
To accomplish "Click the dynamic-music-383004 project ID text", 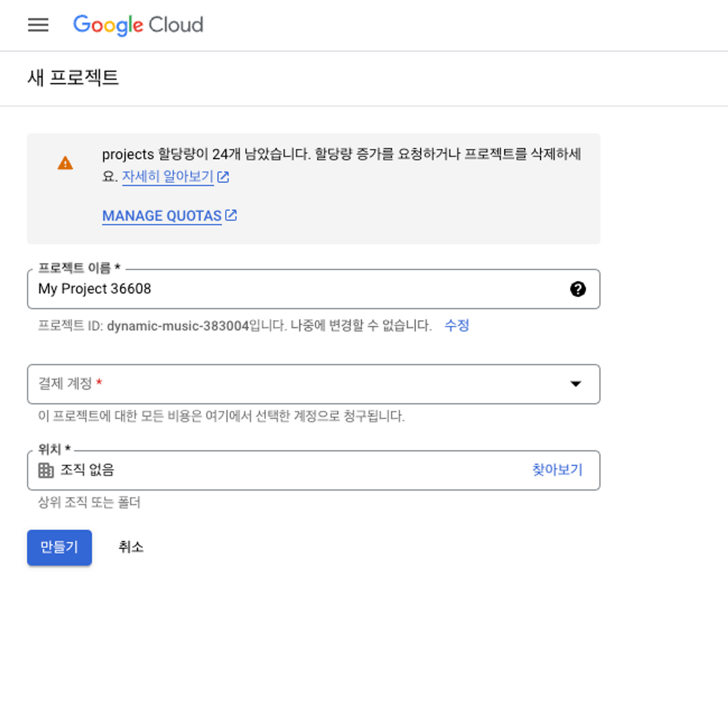I will [178, 326].
